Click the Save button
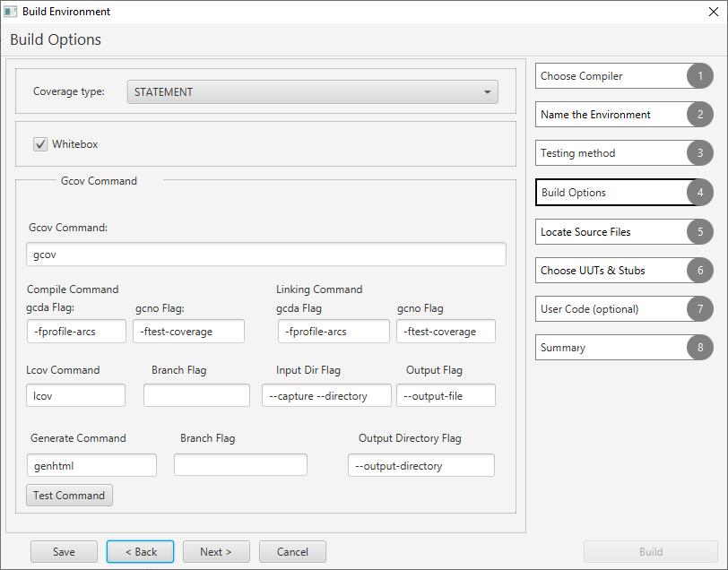 (x=64, y=551)
